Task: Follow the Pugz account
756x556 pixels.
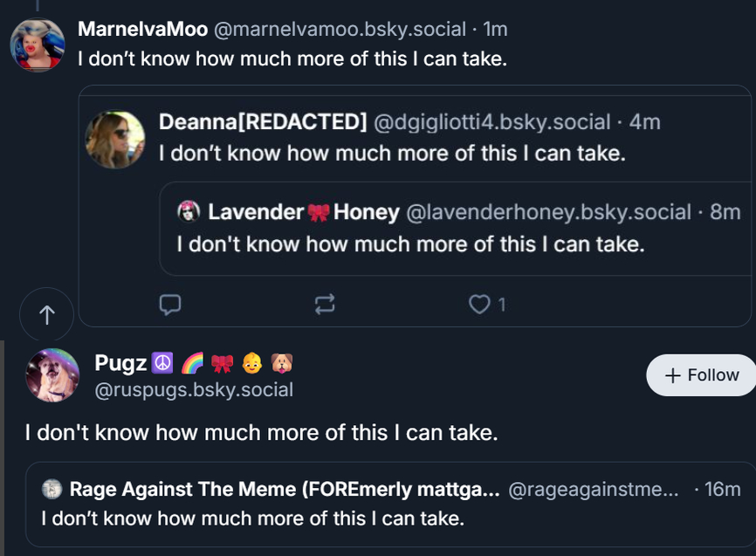Action: pyautogui.click(x=701, y=374)
